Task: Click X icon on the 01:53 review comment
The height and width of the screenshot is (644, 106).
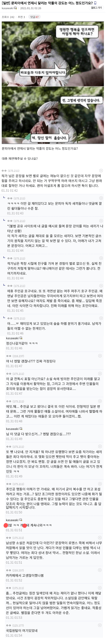Action: click(x=100, y=588)
